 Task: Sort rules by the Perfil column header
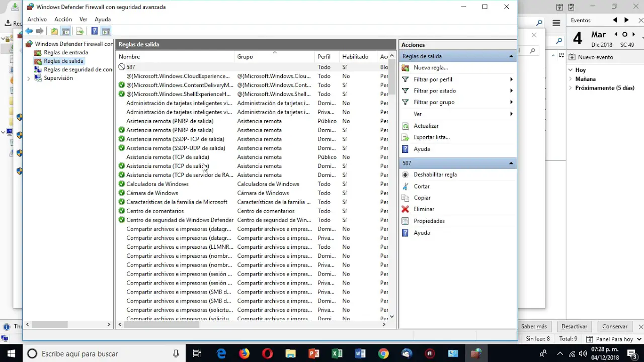click(x=328, y=57)
